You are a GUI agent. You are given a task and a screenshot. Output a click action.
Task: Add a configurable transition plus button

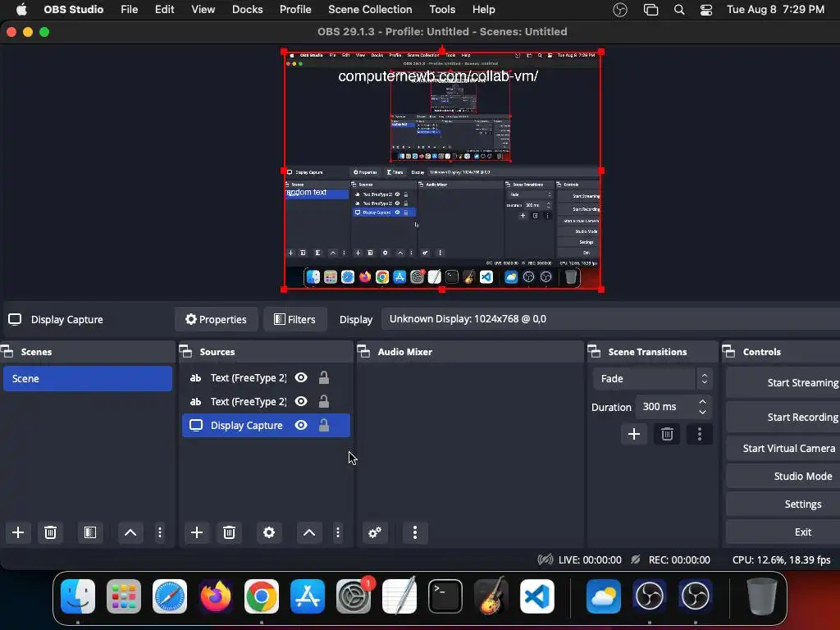(634, 434)
